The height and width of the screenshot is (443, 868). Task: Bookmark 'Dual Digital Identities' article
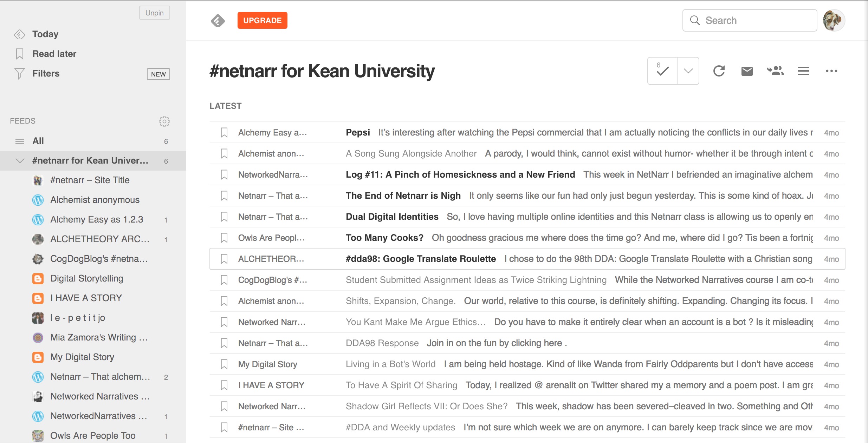(224, 217)
